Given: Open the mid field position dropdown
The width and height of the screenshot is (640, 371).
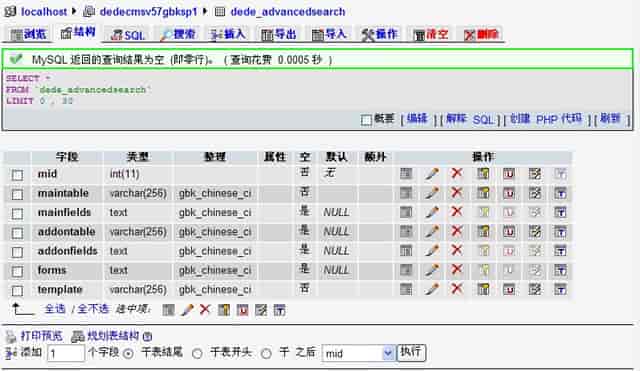Looking at the screenshot, I should (358, 353).
